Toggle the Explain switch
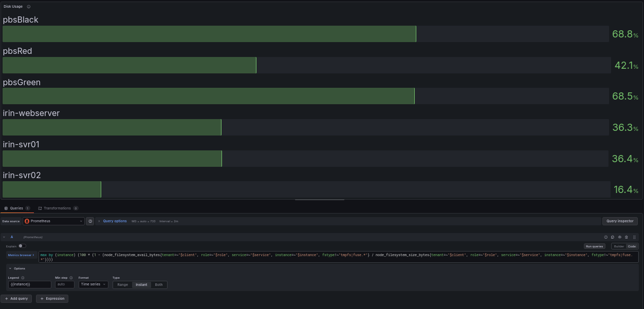The width and height of the screenshot is (644, 309). pos(23,246)
